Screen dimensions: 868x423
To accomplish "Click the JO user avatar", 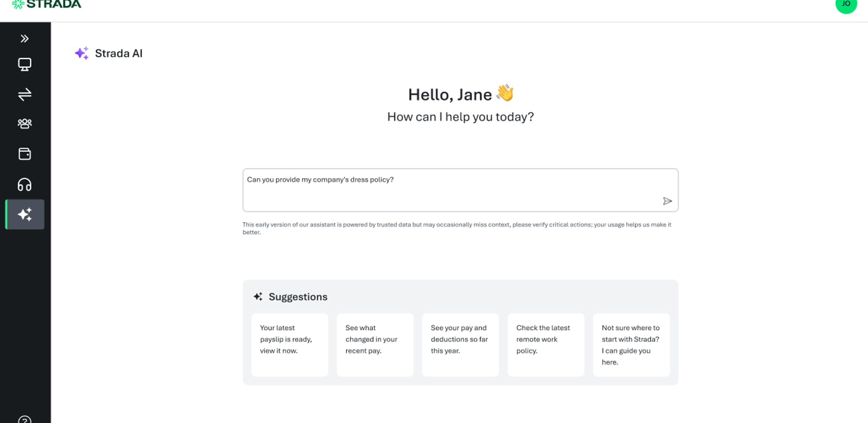I will (x=846, y=4).
